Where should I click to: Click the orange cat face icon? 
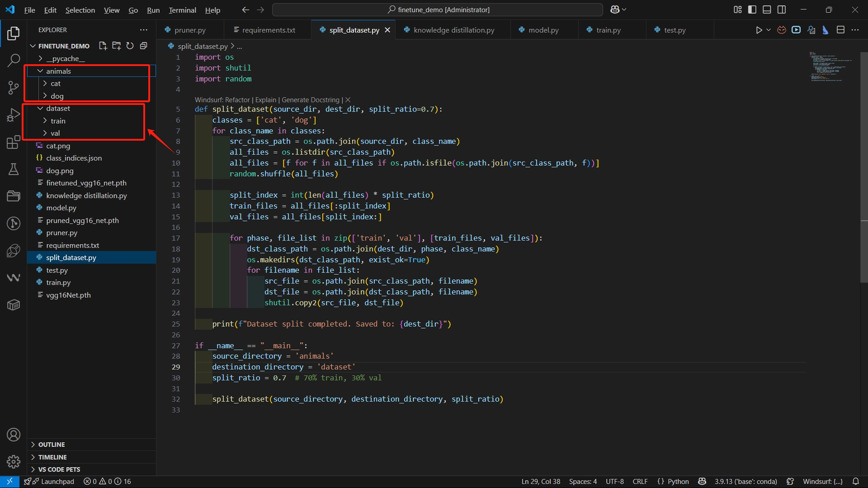[x=782, y=30]
